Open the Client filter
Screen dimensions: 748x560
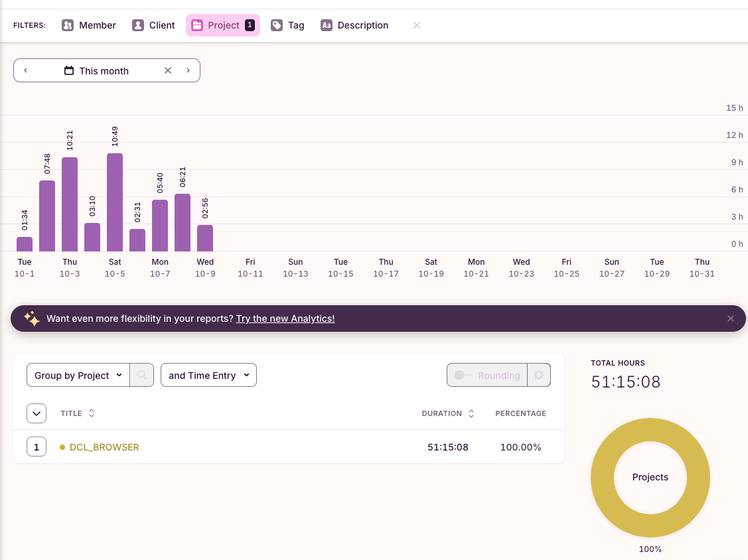click(x=153, y=25)
